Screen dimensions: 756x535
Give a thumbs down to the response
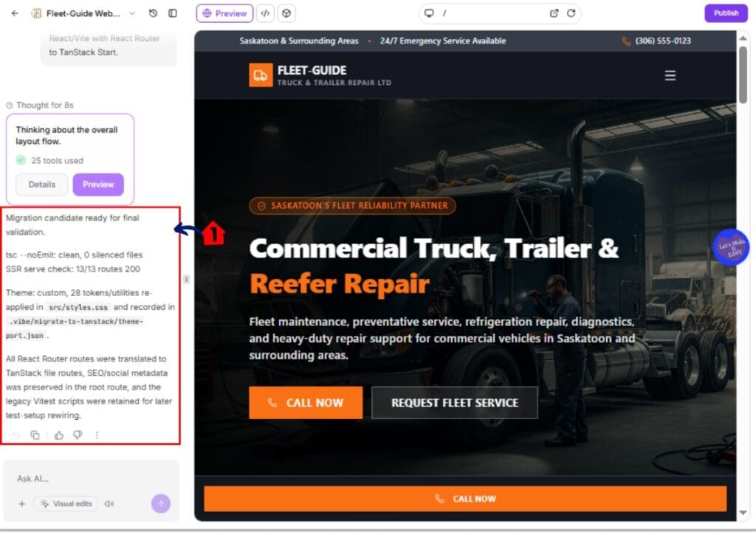coord(78,435)
